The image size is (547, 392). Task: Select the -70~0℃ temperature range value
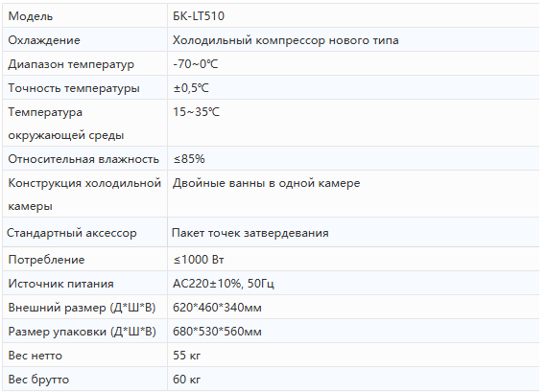196,64
